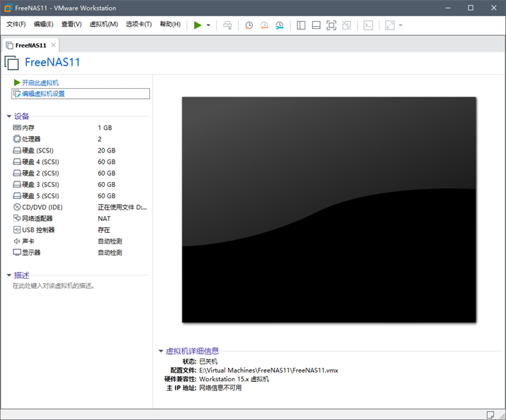Click the monitor icon beside 显示器

point(17,253)
